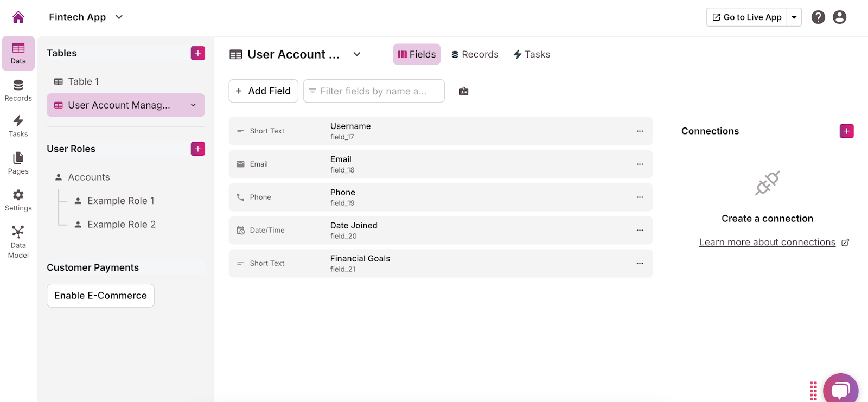Open Settings from the left sidebar

18,200
